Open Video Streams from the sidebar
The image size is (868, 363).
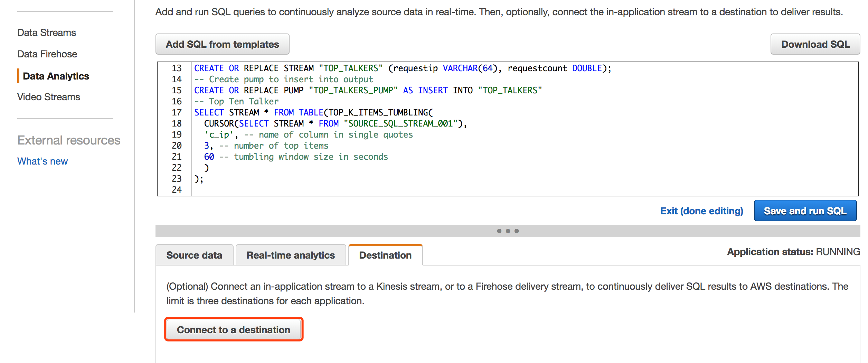coord(48,97)
